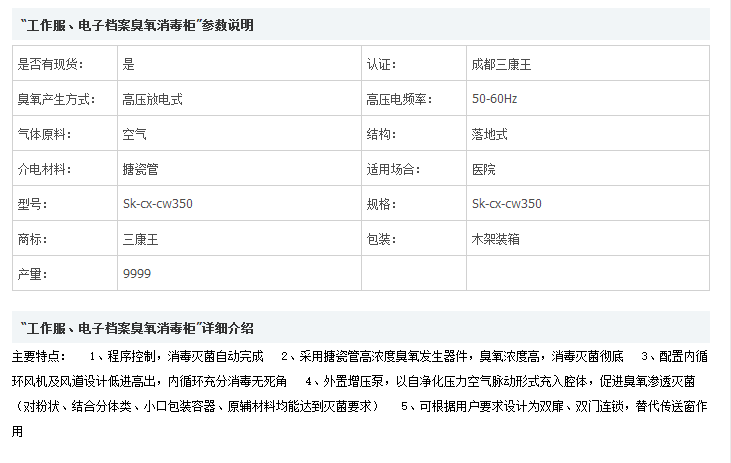Click the 木架装箱 packaging value
Image resolution: width=731 pixels, height=463 pixels.
click(x=495, y=239)
